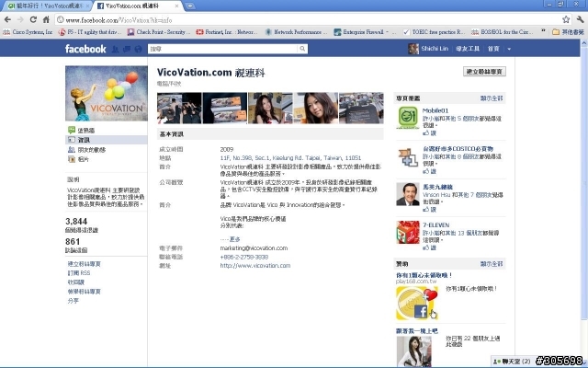Close the VicoVation Facebook tab

point(177,6)
